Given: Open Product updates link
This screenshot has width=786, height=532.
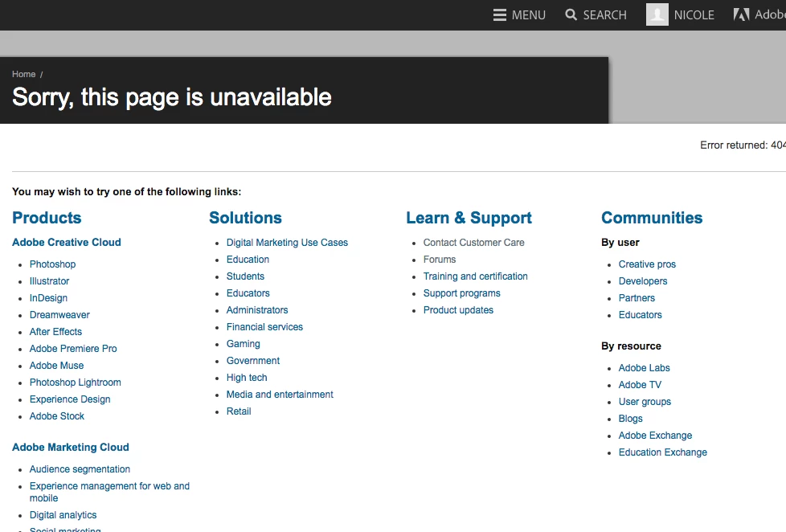Looking at the screenshot, I should tap(458, 310).
